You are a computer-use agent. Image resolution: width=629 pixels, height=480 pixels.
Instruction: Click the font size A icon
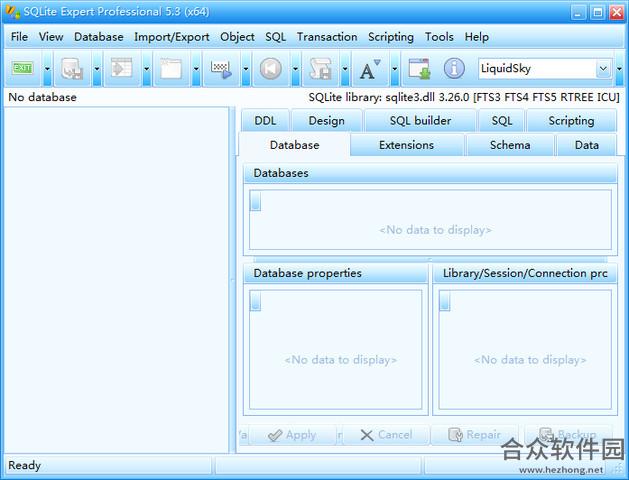(x=370, y=69)
